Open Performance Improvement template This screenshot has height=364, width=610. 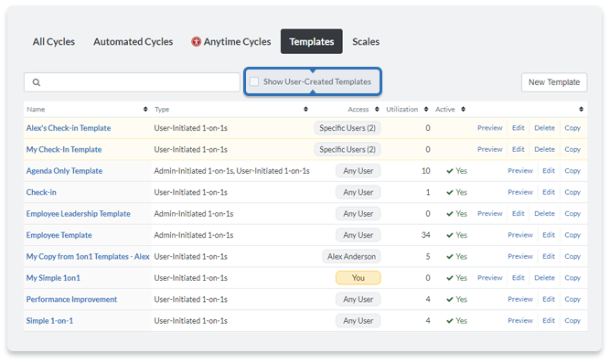(x=71, y=299)
